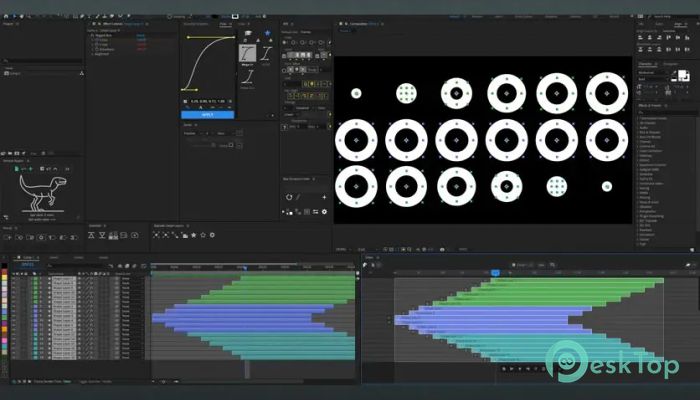Click the blue timecode in the left timeline
This screenshot has width=700, height=400.
[28, 265]
